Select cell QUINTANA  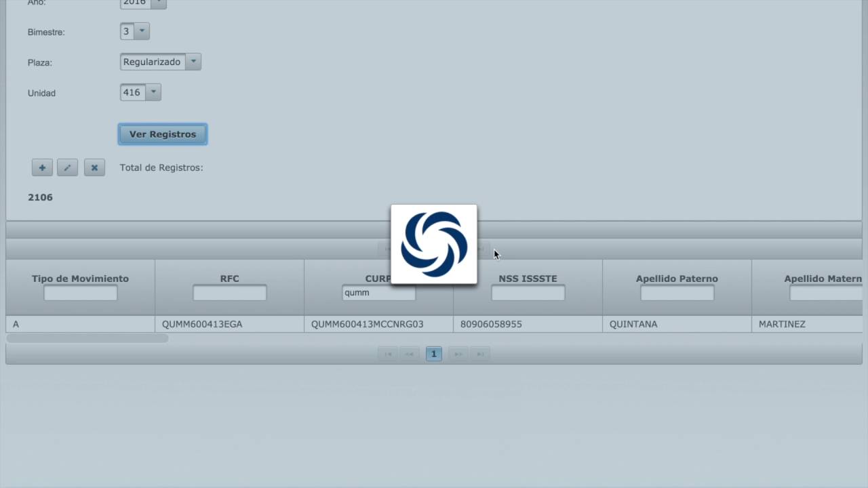[633, 324]
